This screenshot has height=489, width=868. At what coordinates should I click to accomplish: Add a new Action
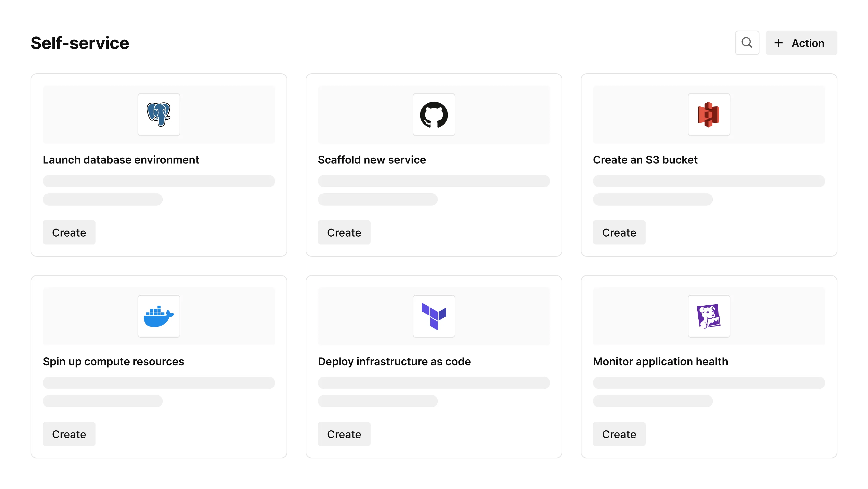[801, 43]
